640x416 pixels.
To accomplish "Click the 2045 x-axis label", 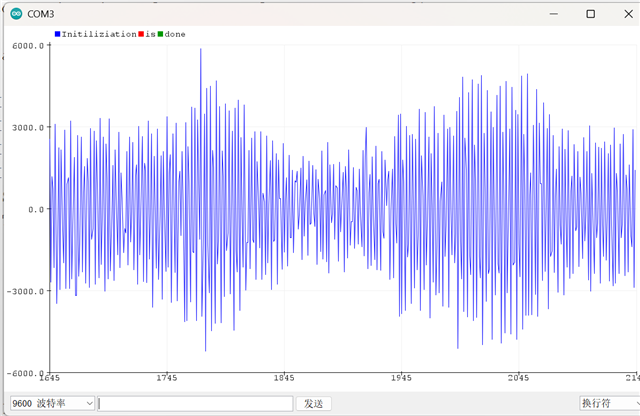I will [518, 378].
